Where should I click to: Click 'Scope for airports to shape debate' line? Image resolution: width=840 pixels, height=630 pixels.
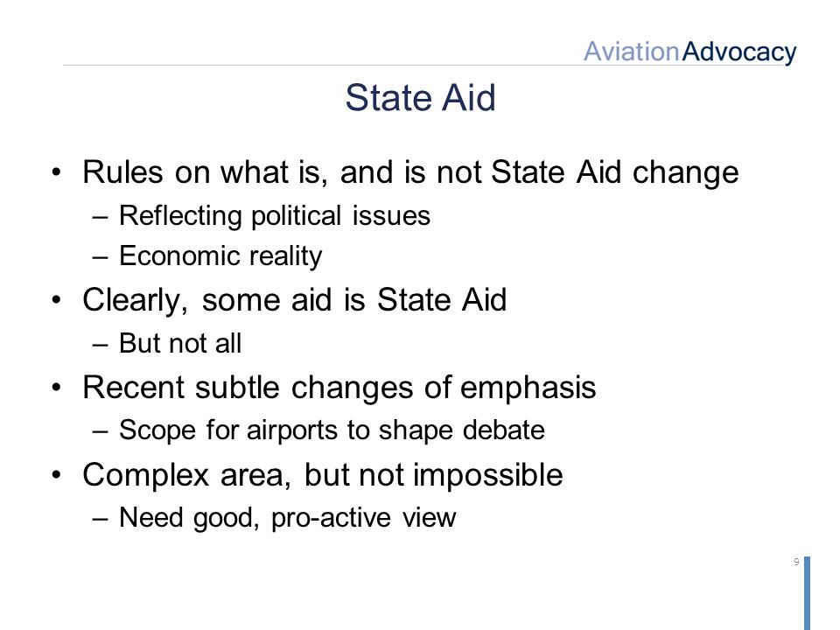332,430
